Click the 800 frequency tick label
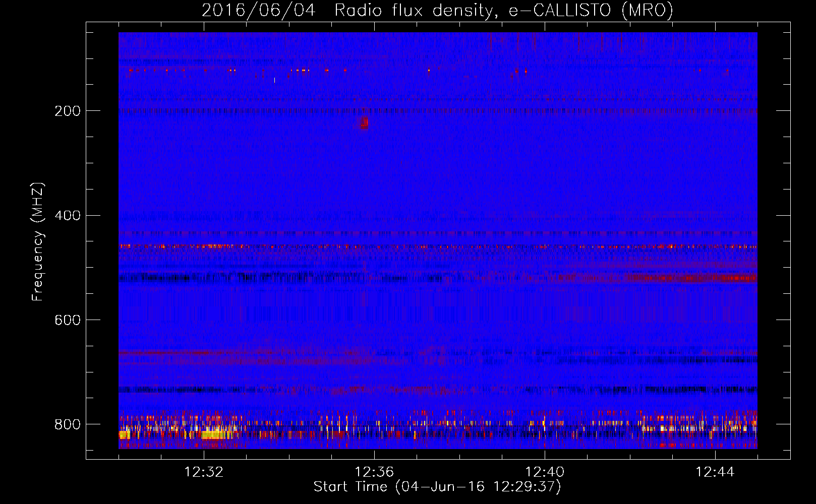816x504 pixels. point(68,424)
